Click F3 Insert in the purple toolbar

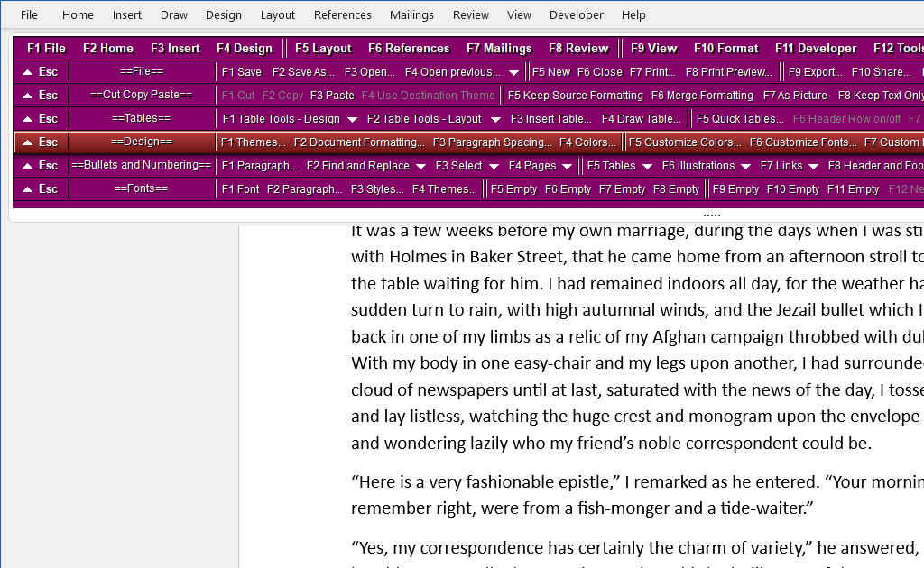pos(175,49)
